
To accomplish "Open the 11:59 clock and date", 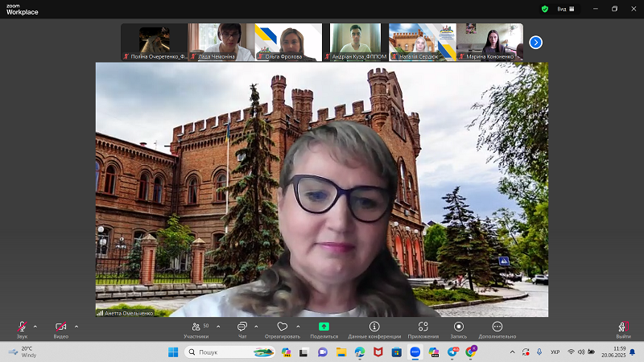I will point(613,352).
